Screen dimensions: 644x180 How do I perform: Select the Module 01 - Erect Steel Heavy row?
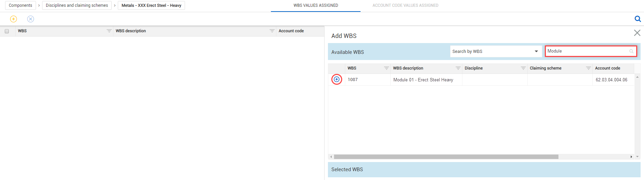click(423, 80)
